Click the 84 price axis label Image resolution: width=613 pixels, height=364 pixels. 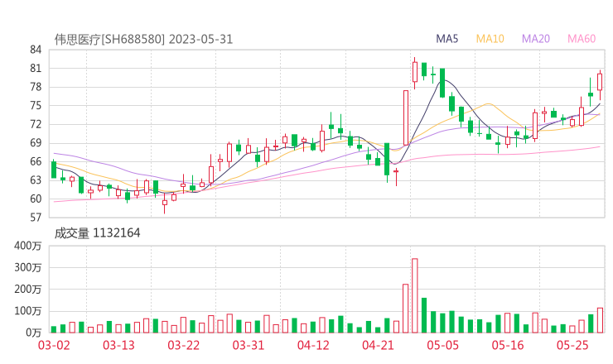pyautogui.click(x=36, y=50)
